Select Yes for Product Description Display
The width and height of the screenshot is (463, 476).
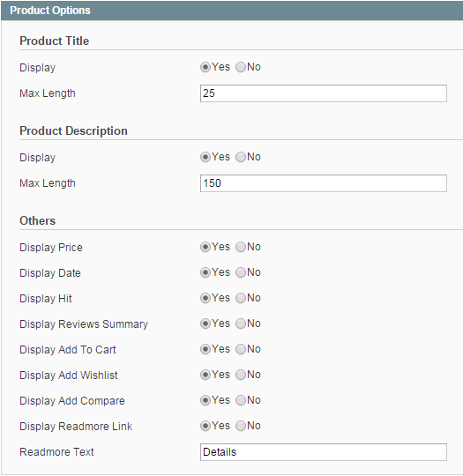coord(205,157)
